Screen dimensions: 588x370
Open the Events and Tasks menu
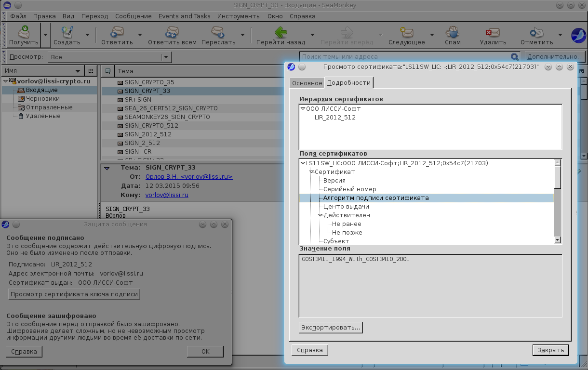click(185, 16)
